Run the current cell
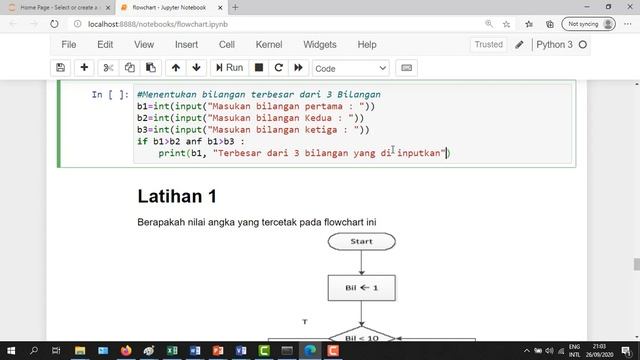 click(229, 68)
